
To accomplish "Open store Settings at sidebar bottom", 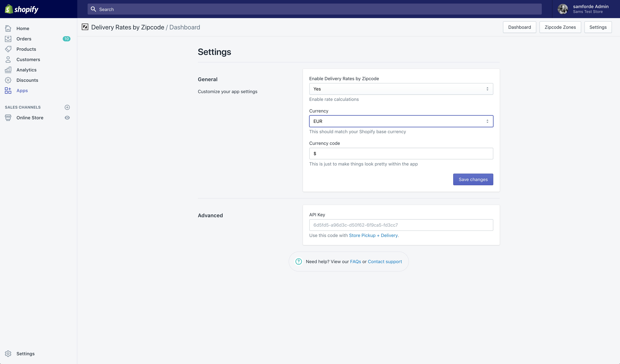I will point(26,353).
